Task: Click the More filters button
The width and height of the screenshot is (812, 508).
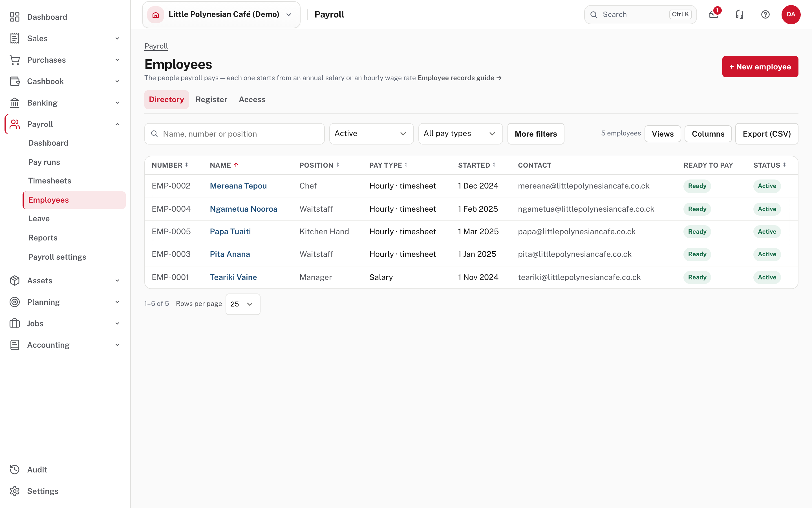Action: (x=535, y=134)
